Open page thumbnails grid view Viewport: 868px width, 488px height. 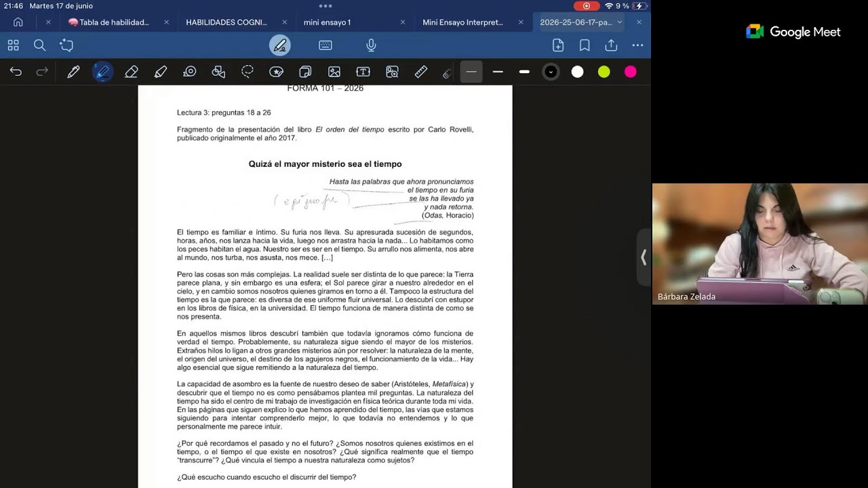[x=13, y=45]
